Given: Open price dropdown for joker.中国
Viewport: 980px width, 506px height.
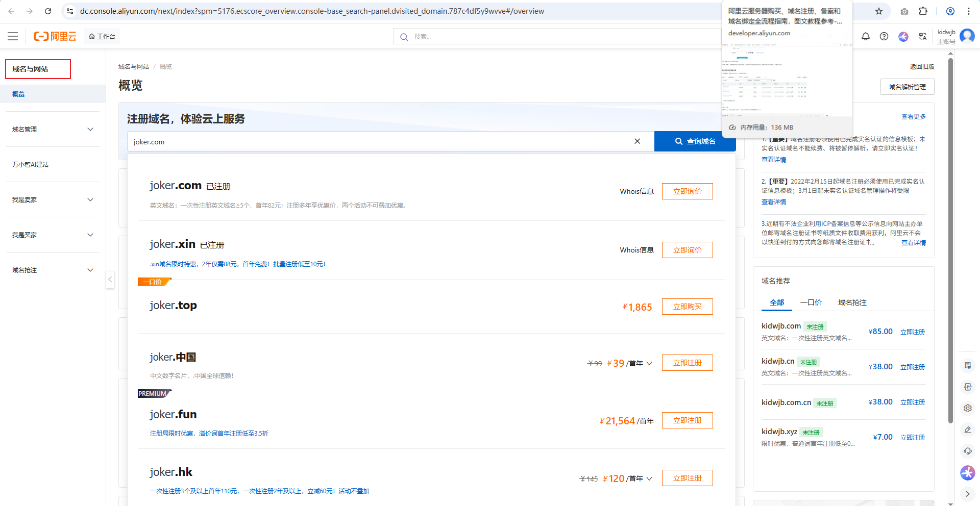Looking at the screenshot, I should point(649,363).
